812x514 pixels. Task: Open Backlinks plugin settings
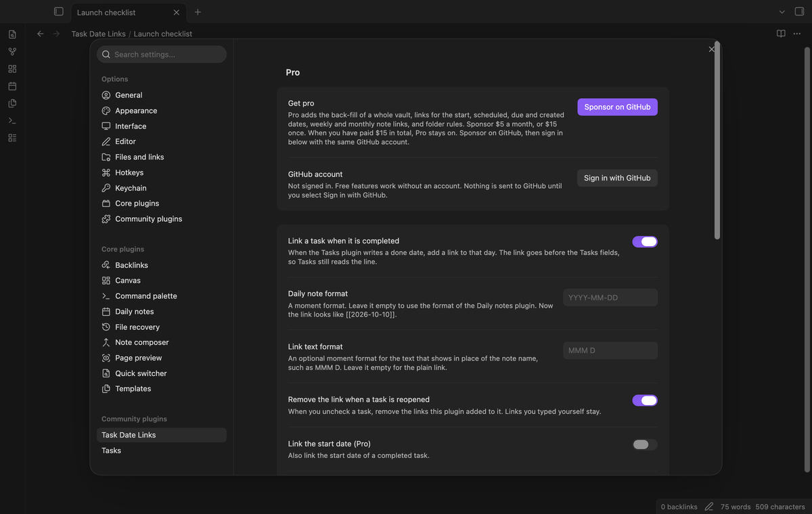pyautogui.click(x=162, y=265)
